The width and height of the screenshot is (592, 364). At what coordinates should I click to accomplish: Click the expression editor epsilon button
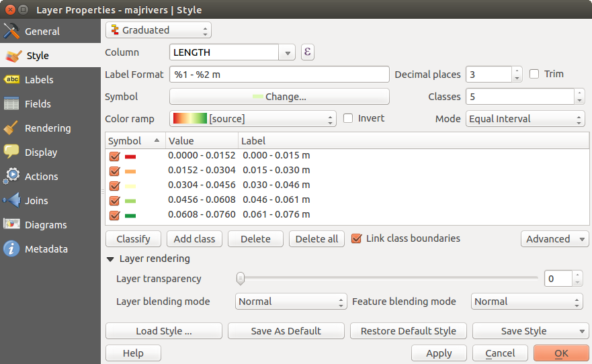307,52
